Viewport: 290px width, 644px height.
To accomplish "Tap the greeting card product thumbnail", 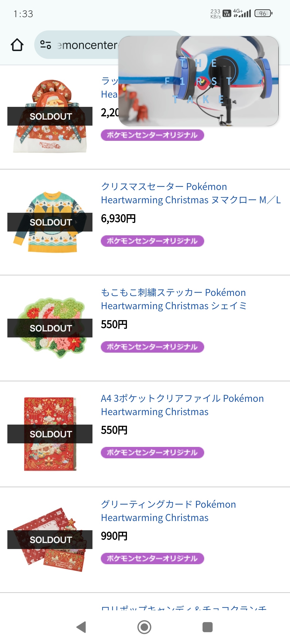I will 50,540.
